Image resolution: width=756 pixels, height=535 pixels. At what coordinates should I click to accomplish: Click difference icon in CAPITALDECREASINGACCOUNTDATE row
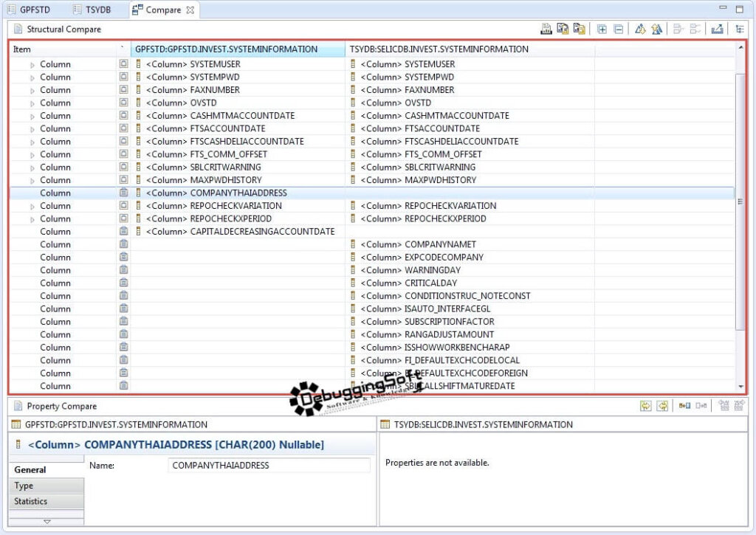pyautogui.click(x=124, y=231)
